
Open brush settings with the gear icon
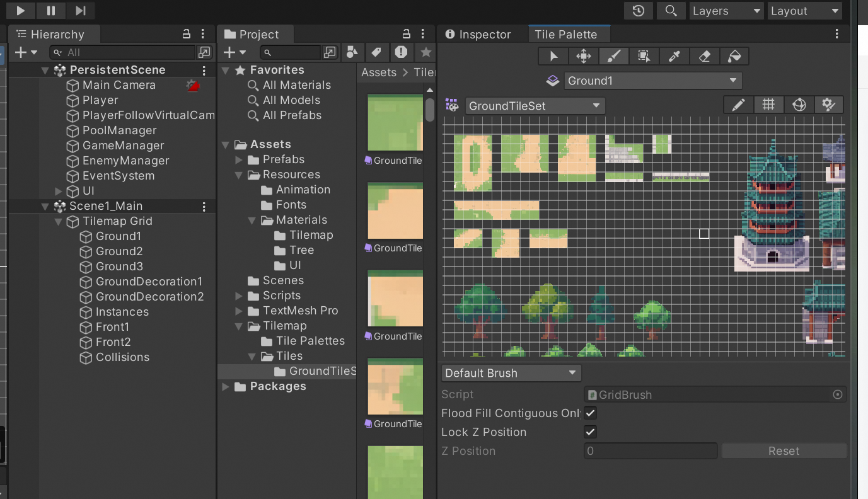point(829,105)
